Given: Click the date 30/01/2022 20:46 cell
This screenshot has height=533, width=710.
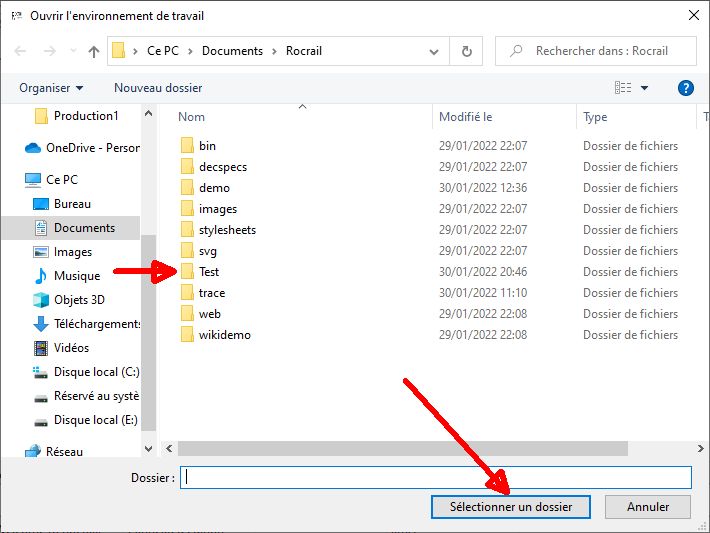Looking at the screenshot, I should (483, 272).
